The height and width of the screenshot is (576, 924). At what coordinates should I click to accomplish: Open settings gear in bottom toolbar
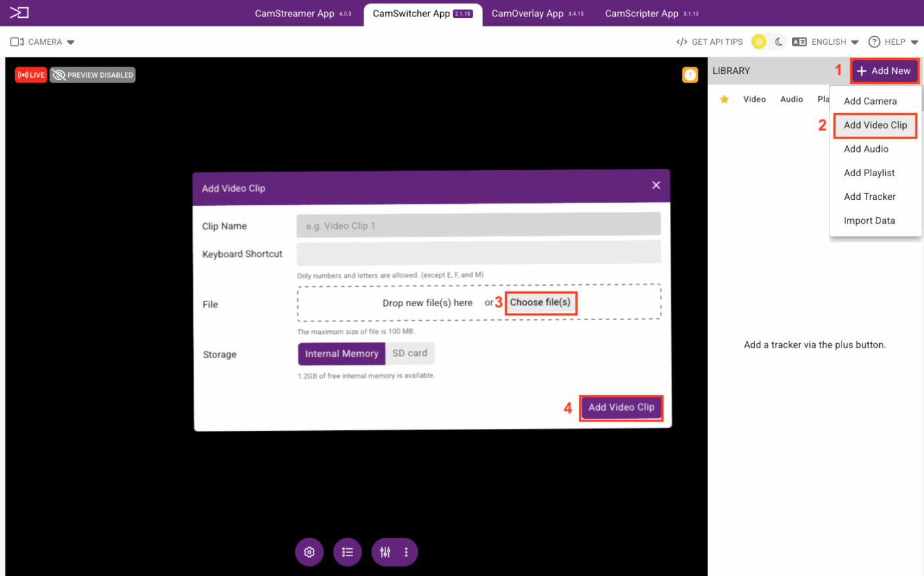click(309, 552)
